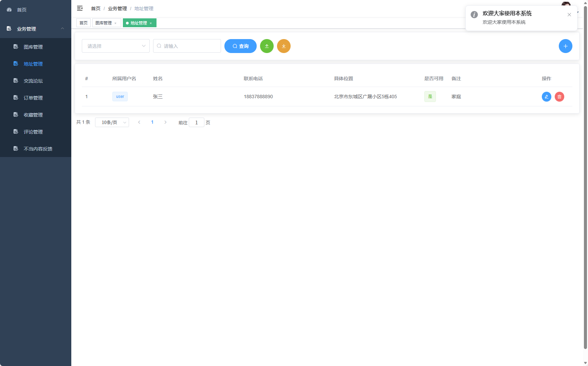Click the orange download export button
The width and height of the screenshot is (588, 366).
[284, 46]
